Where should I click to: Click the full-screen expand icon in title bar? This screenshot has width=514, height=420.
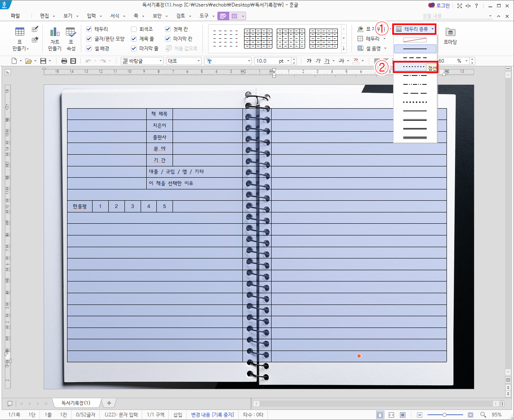pyautogui.click(x=459, y=6)
